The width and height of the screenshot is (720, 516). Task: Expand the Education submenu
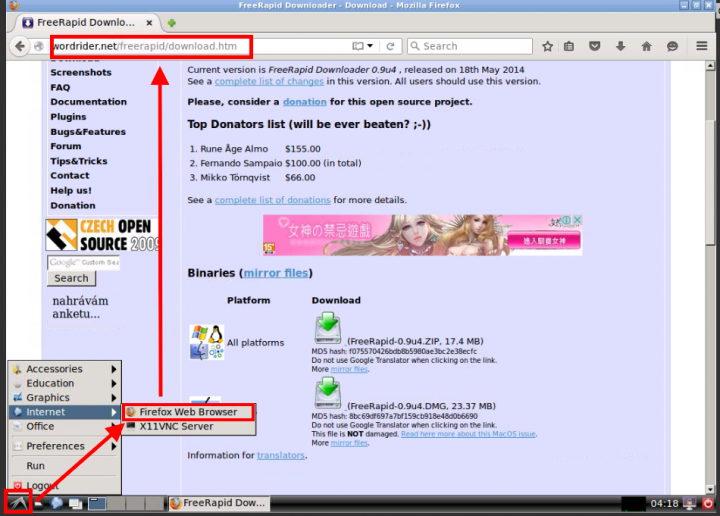(x=65, y=383)
